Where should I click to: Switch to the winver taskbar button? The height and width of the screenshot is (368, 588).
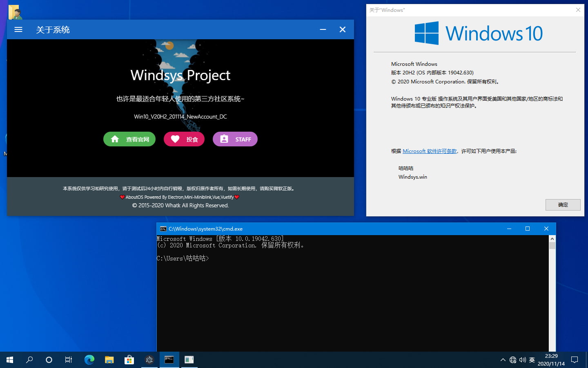[189, 360]
